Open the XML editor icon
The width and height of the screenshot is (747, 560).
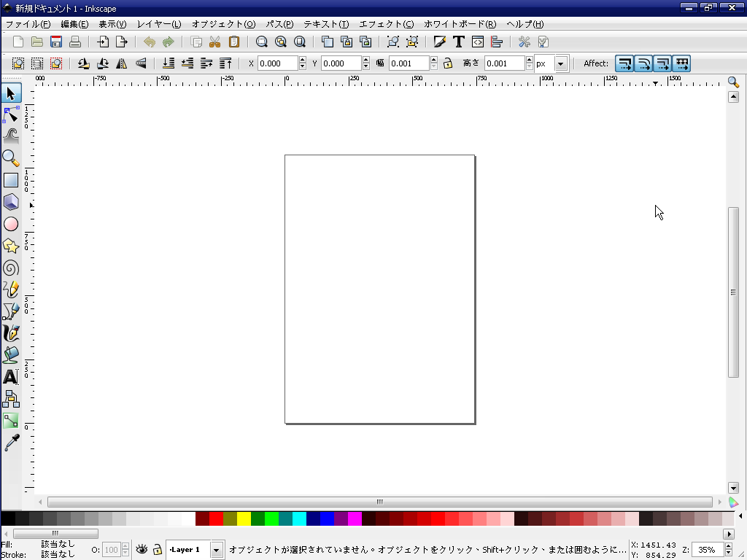pos(478,42)
